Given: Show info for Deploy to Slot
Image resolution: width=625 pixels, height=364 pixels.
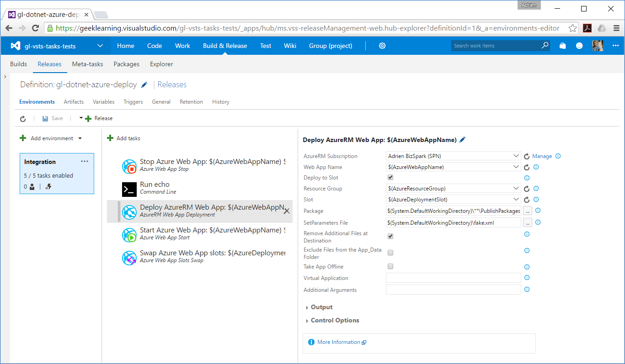Looking at the screenshot, I should click(527, 178).
